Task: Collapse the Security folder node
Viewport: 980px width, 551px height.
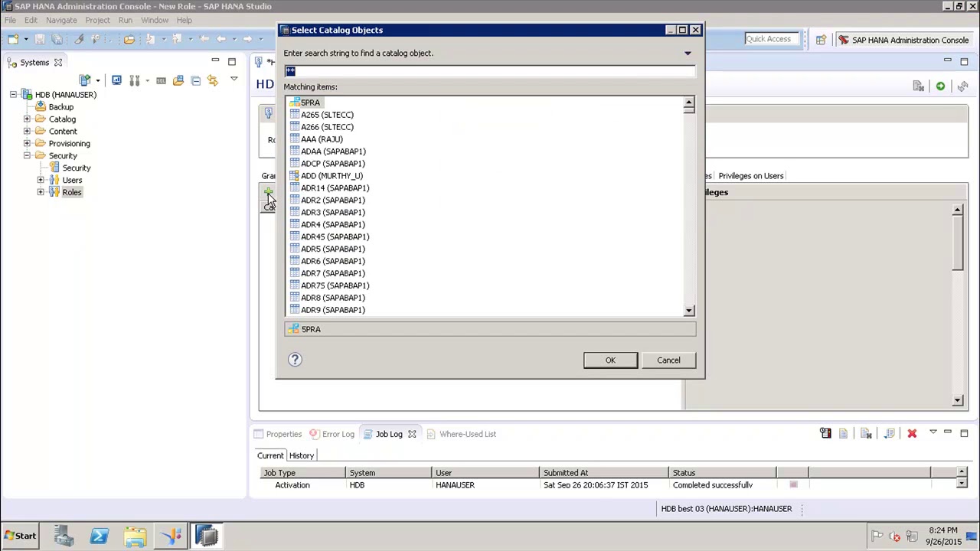Action: click(27, 156)
